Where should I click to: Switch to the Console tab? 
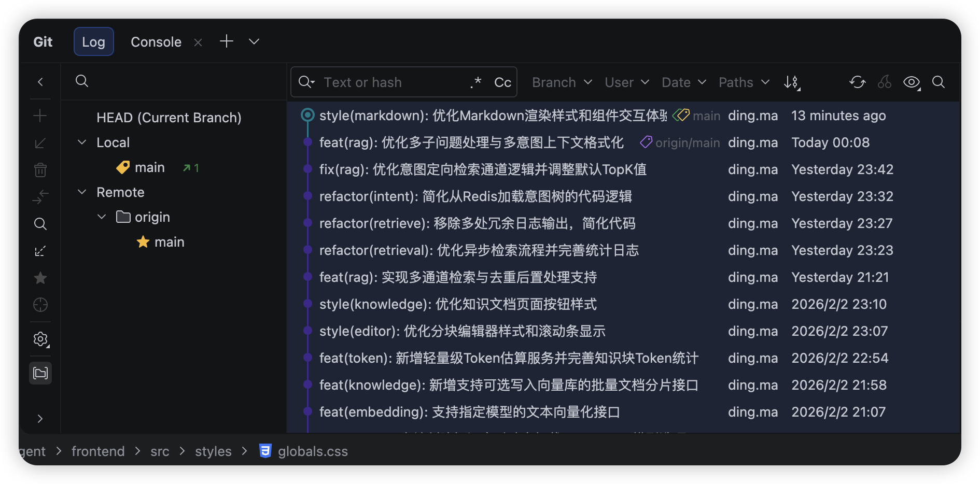(x=156, y=41)
